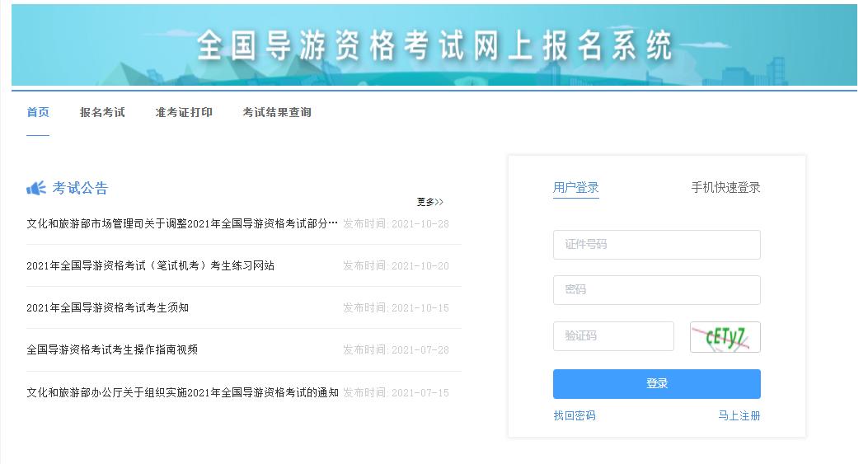This screenshot has width=868, height=464.
Task: Select the 考试结果查询 menu item
Action: click(x=277, y=112)
